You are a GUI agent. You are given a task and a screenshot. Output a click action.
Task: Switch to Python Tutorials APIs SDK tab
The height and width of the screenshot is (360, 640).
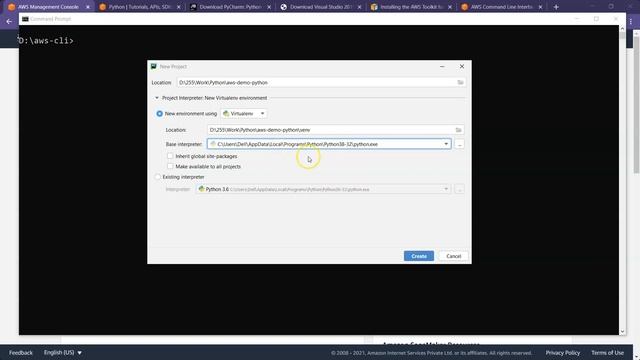139,7
